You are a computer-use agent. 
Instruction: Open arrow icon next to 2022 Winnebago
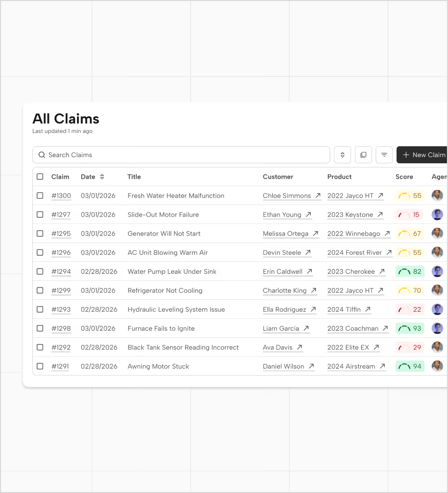pyautogui.click(x=387, y=233)
